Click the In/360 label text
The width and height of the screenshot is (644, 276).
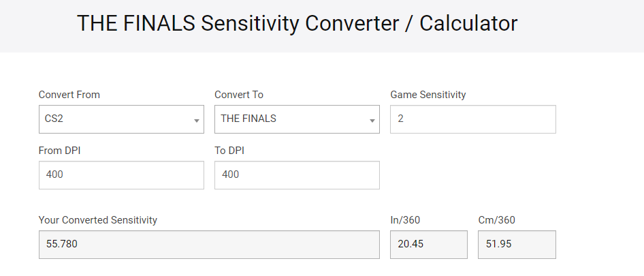(406, 220)
